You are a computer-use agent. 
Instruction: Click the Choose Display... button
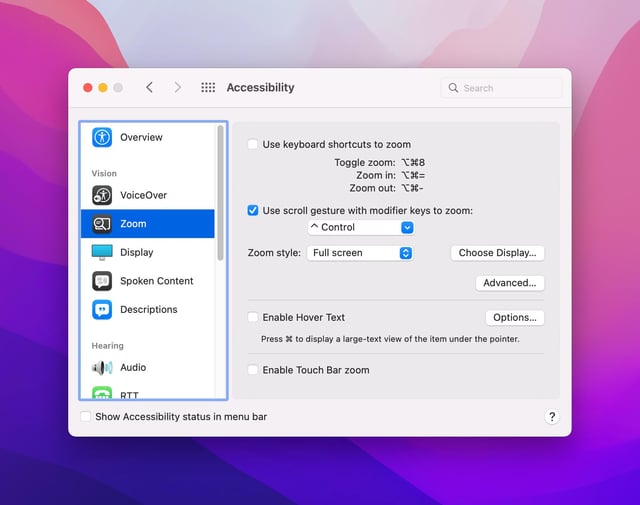pos(498,253)
